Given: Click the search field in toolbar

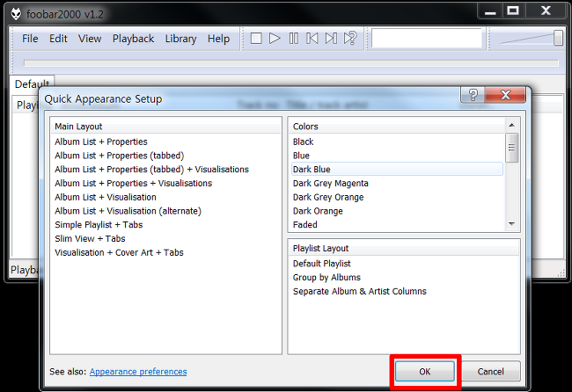Looking at the screenshot, I should point(427,38).
